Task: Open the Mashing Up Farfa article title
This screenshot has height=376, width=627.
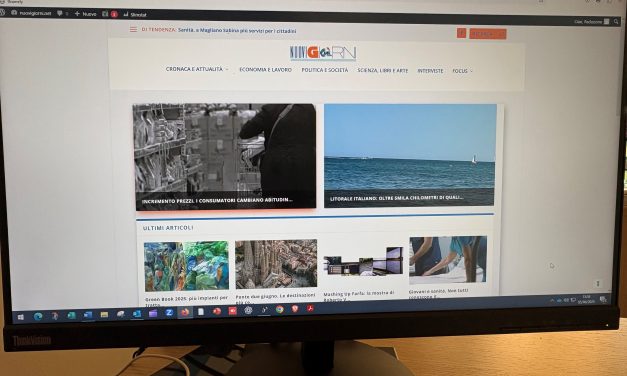Action: pos(359,296)
